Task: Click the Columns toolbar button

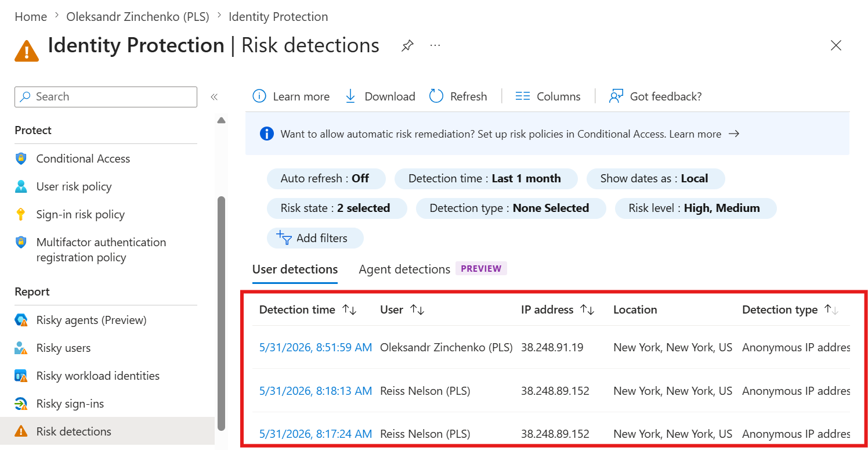Action: [548, 96]
